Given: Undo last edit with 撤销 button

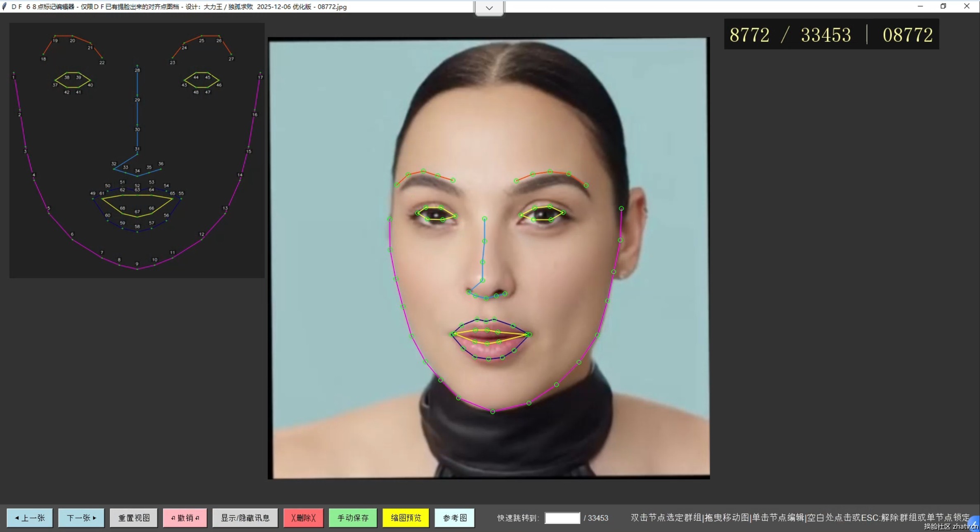Looking at the screenshot, I should coord(185,518).
